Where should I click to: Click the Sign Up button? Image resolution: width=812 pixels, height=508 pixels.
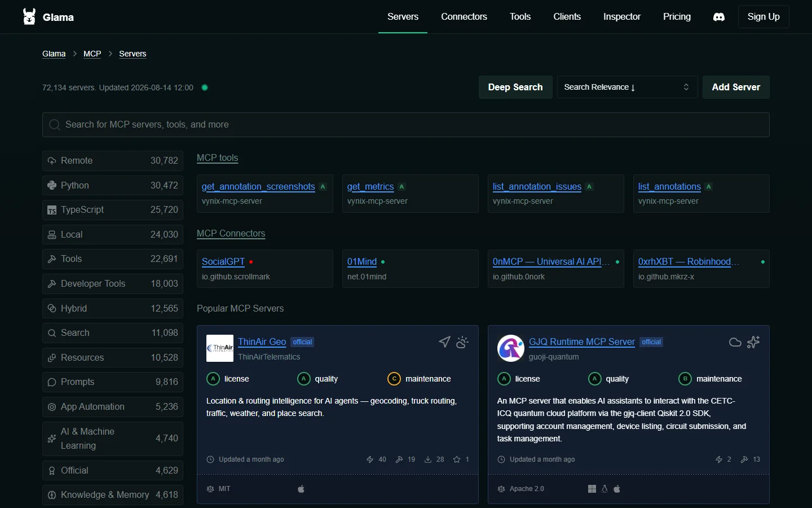(x=764, y=17)
